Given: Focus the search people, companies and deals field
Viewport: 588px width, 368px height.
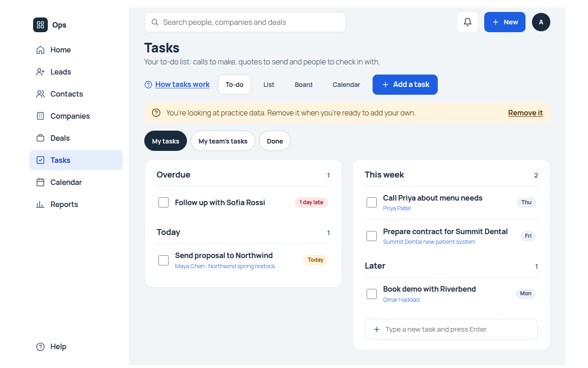Looking at the screenshot, I should pyautogui.click(x=245, y=22).
